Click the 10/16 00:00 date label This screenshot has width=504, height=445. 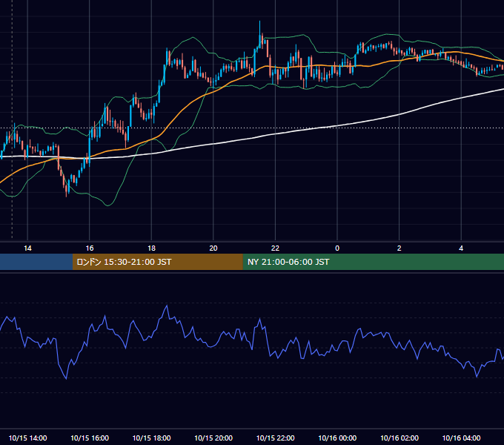[x=337, y=438]
